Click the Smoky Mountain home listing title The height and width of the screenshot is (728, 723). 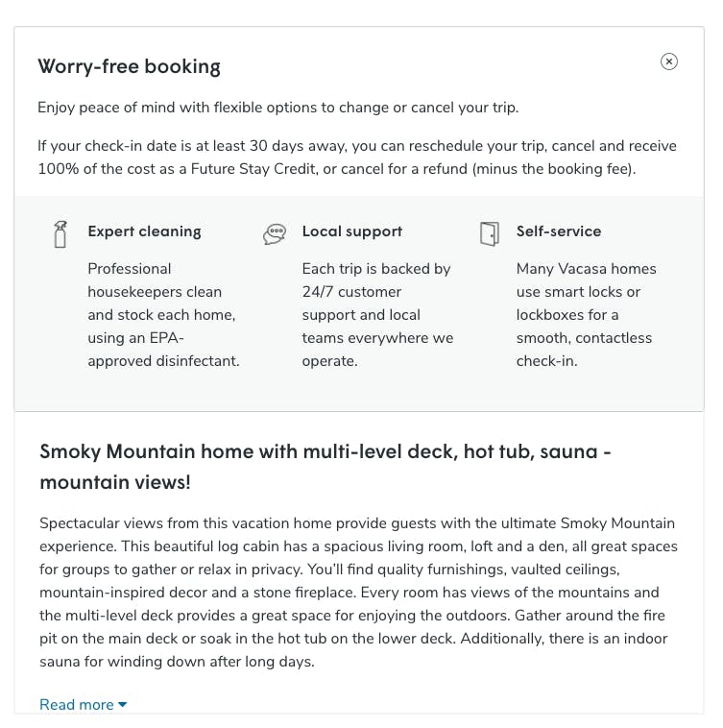(325, 467)
